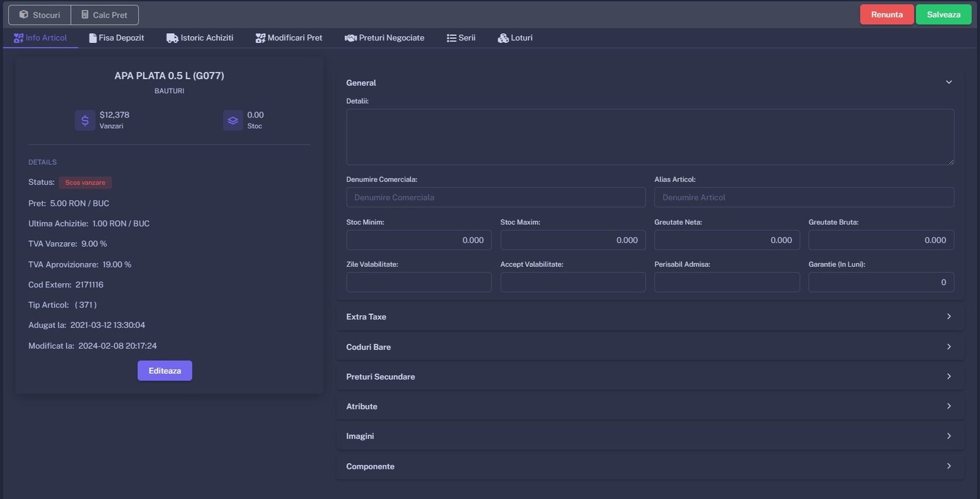980x499 pixels.
Task: Click the BAUTURI category label
Action: point(169,91)
